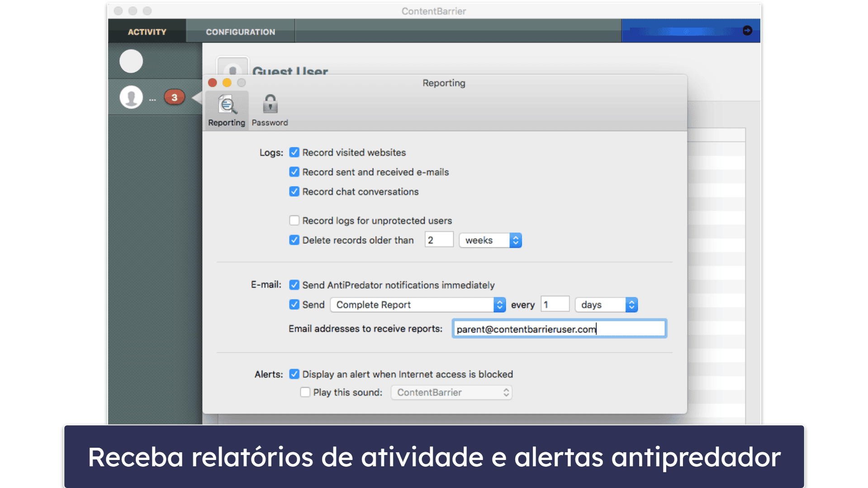
Task: Uncheck Record visited websites
Action: point(294,152)
